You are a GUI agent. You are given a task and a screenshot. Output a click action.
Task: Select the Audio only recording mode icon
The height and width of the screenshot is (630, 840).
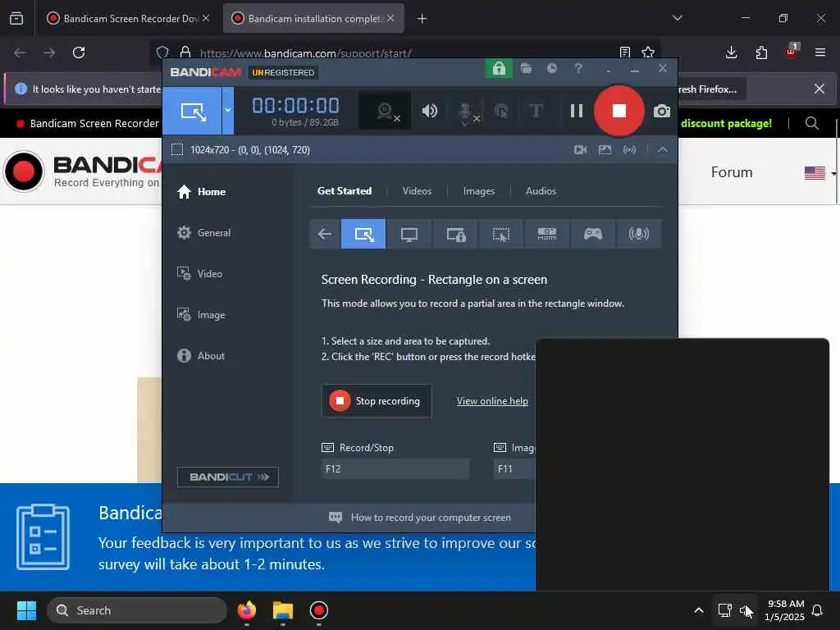point(638,234)
